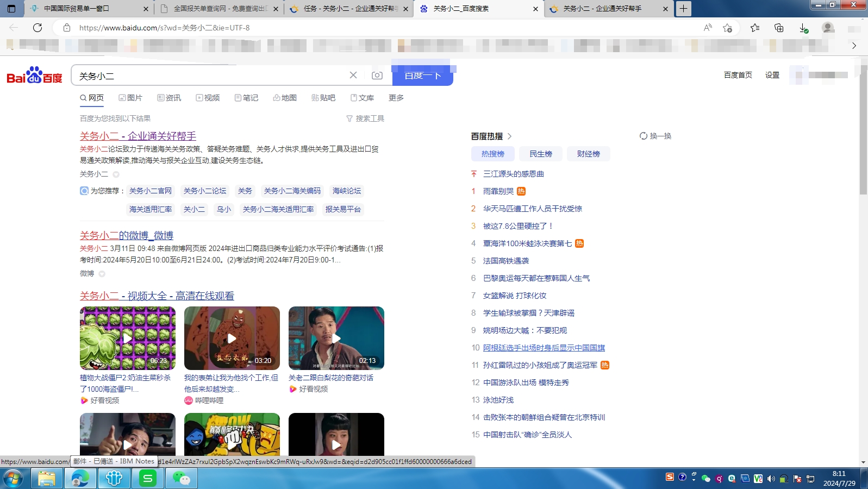Screen dimensions: 868x489
Task: Open hot search 法国高铁遇袭
Action: pos(506,261)
